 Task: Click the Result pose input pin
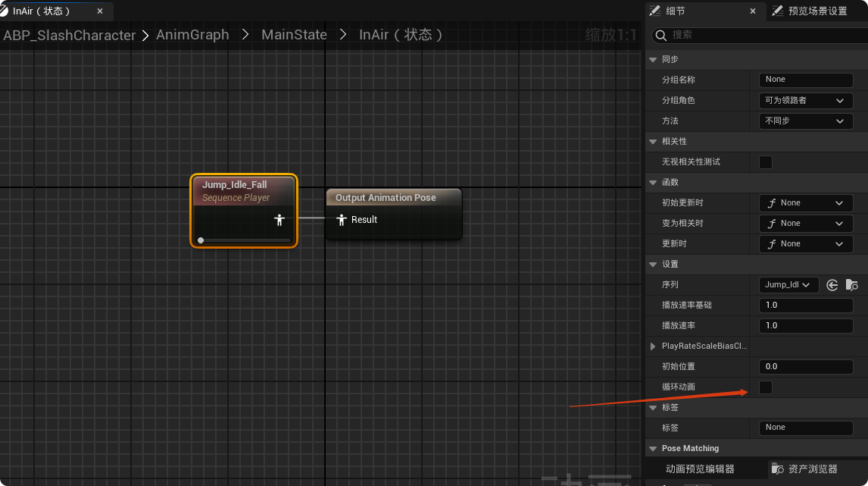pyautogui.click(x=341, y=220)
